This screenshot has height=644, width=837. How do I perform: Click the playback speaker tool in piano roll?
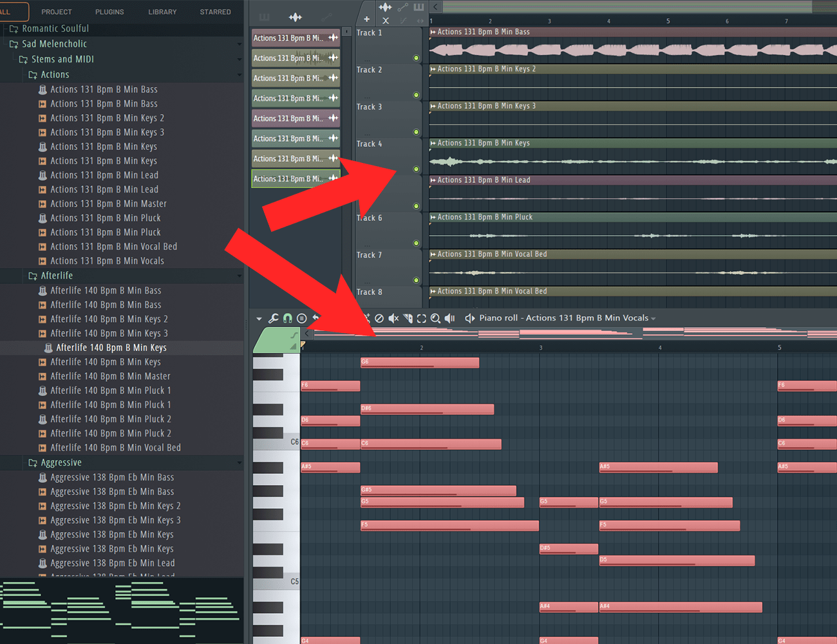(450, 318)
